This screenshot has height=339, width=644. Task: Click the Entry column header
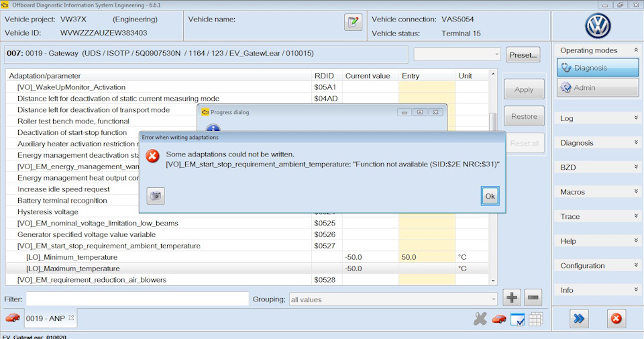pos(427,76)
